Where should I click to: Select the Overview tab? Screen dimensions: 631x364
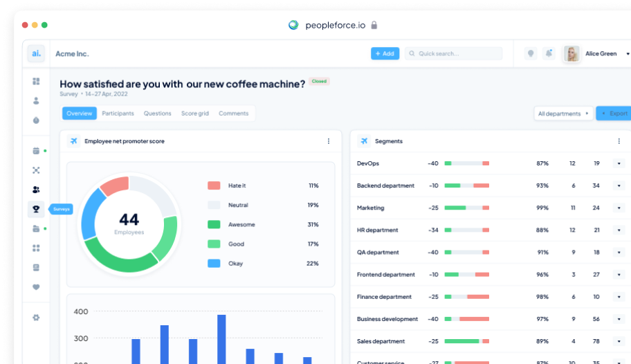click(80, 113)
